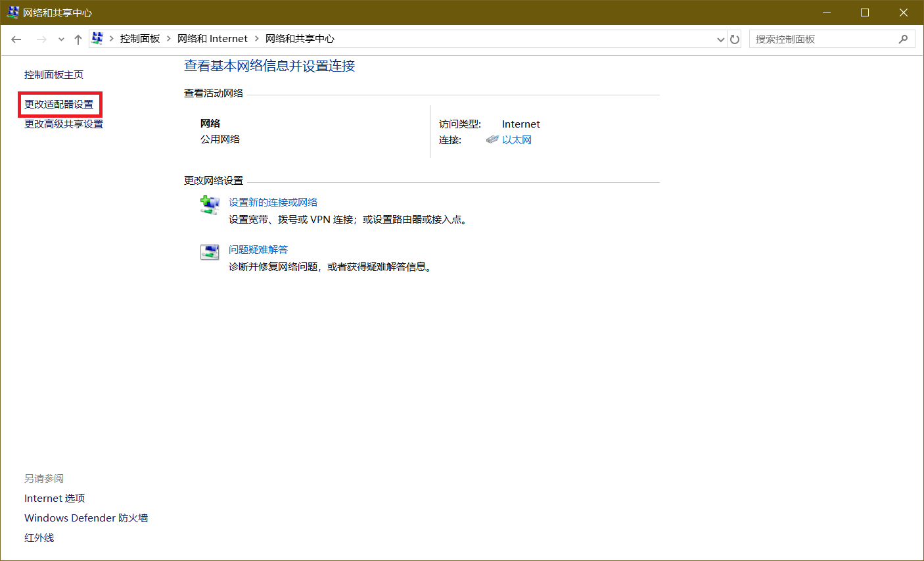Open 设置新的连接或网络 link

coord(273,202)
